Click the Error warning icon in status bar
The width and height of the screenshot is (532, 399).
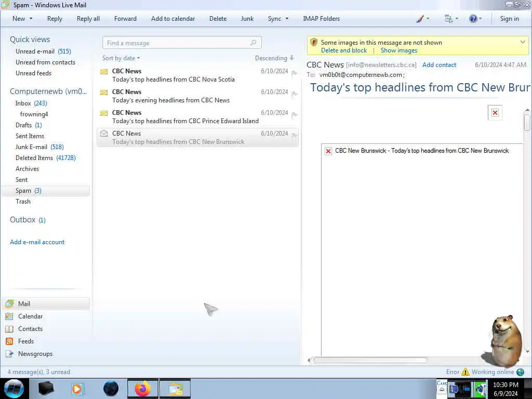465,372
